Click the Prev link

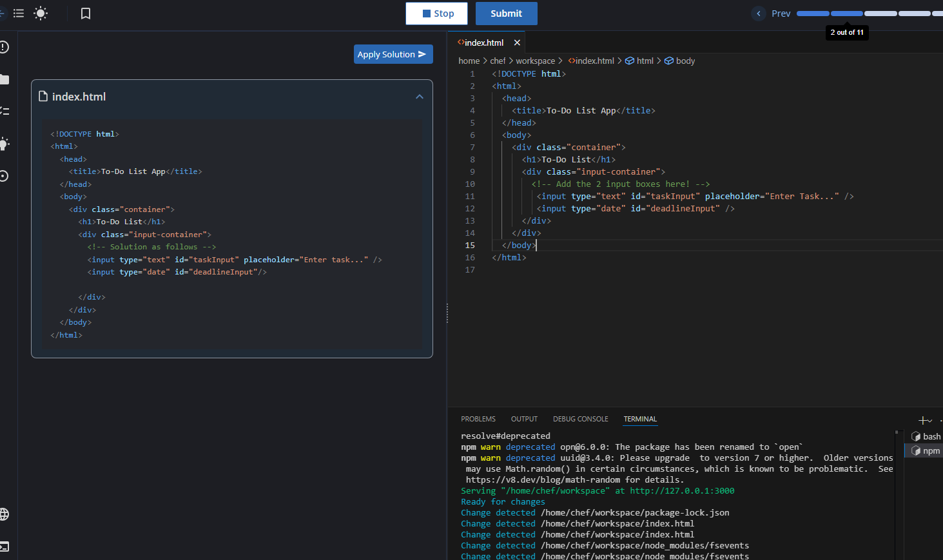(781, 14)
